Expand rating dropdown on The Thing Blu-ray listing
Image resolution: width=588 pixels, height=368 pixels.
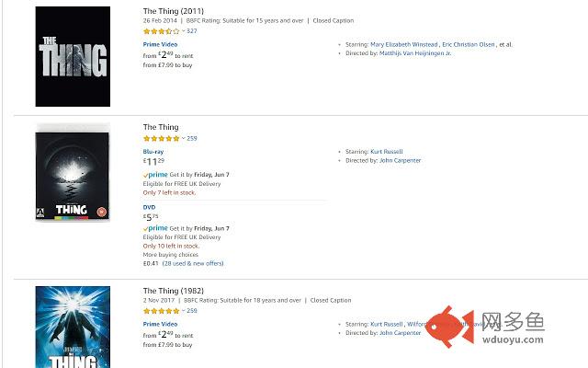[x=184, y=138]
